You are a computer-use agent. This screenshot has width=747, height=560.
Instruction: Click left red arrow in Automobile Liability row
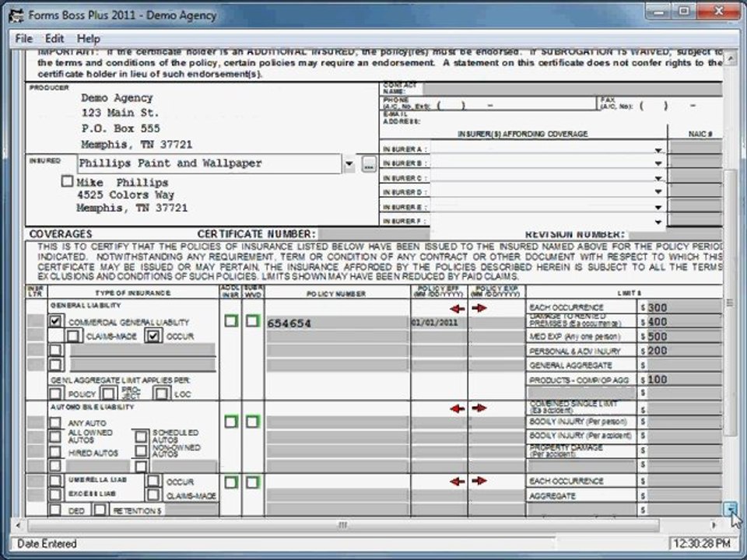(457, 408)
